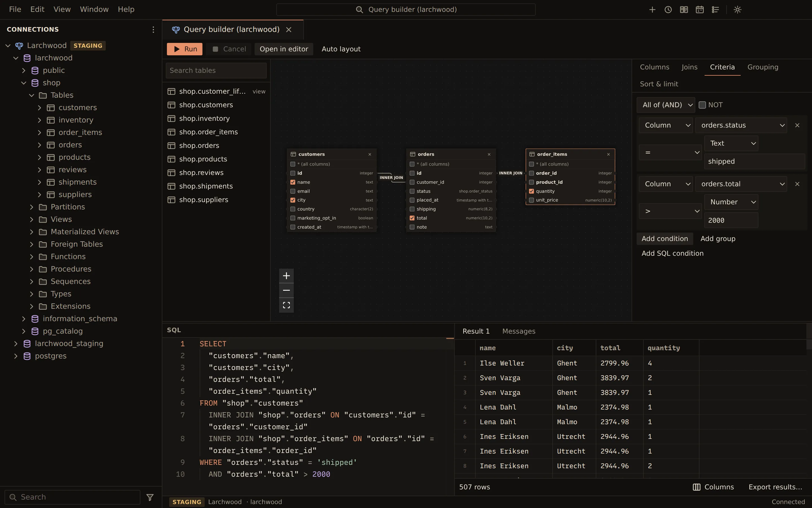This screenshot has height=508, width=812.
Task: Open the View menu
Action: [62, 9]
